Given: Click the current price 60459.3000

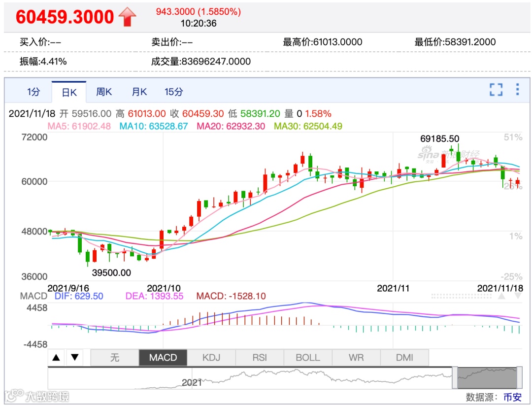Looking at the screenshot, I should [65, 17].
